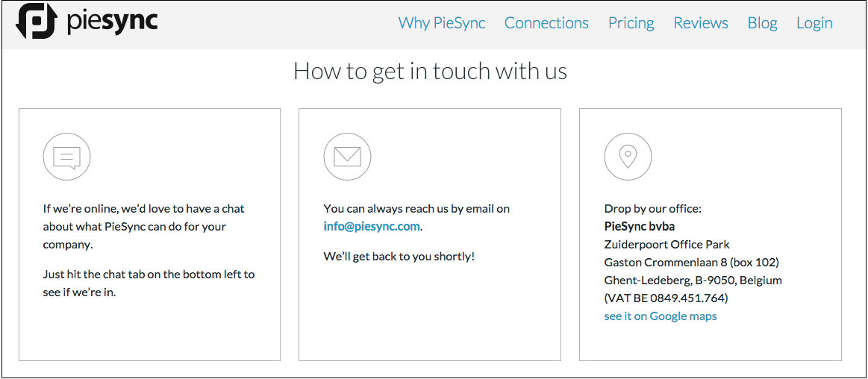This screenshot has width=868, height=379.
Task: Email info@piesync.com via the link
Action: [372, 226]
